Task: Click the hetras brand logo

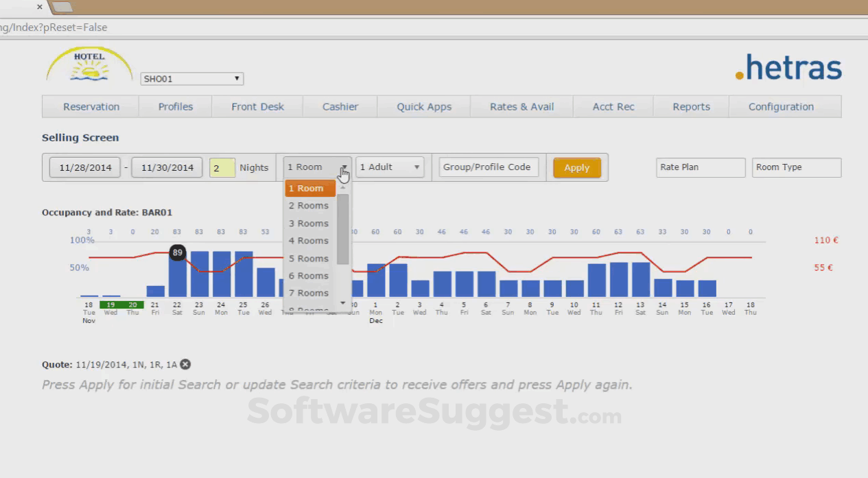Action: tap(788, 68)
